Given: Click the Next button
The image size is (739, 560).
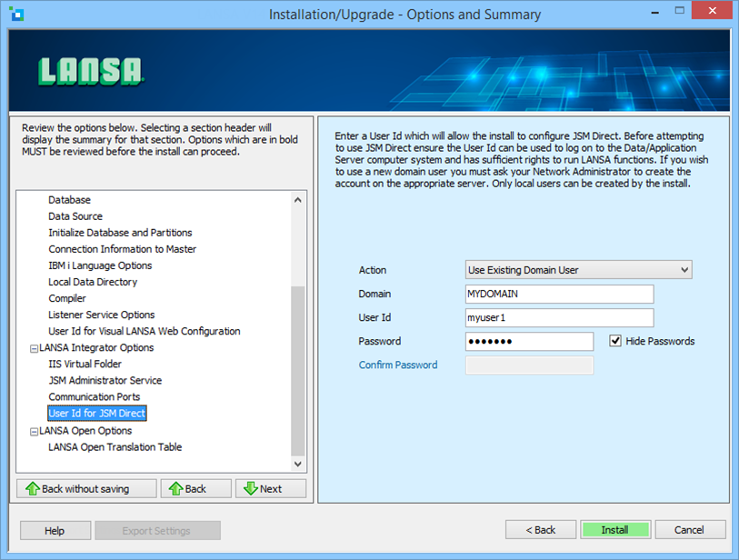Looking at the screenshot, I should pyautogui.click(x=271, y=489).
